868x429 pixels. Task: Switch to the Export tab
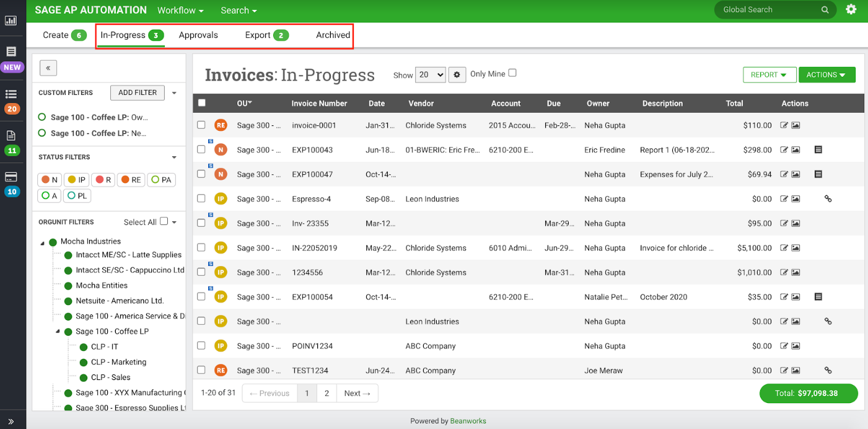pos(266,35)
